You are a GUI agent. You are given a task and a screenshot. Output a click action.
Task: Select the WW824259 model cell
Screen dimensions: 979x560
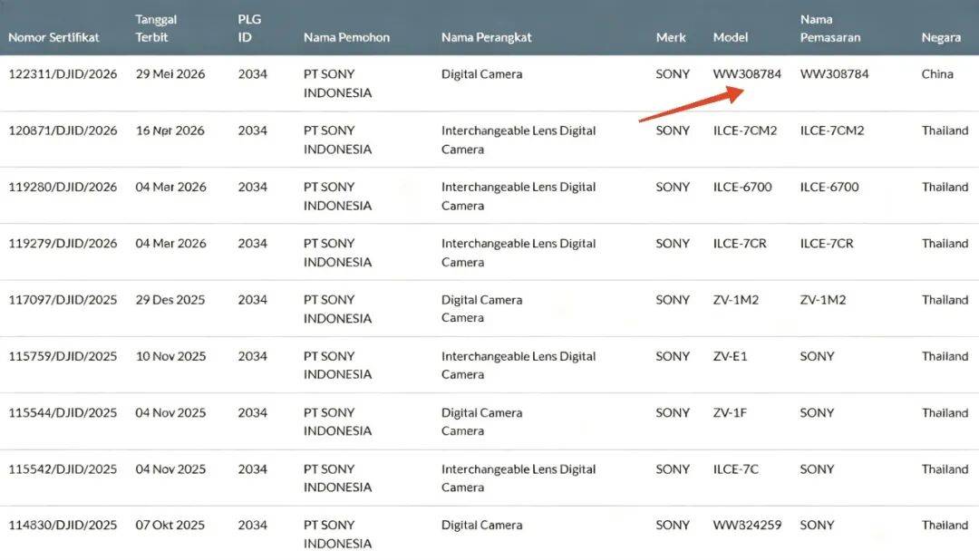(x=747, y=525)
